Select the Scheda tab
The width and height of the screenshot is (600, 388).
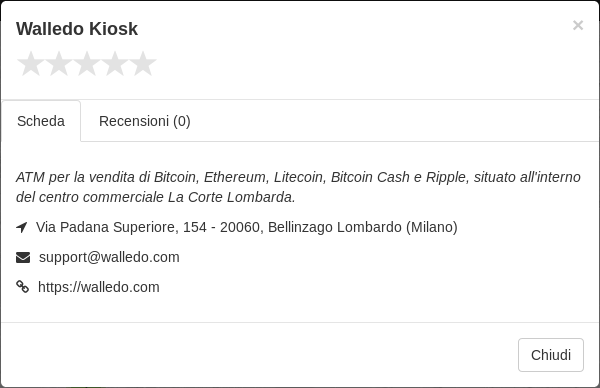pos(41,121)
